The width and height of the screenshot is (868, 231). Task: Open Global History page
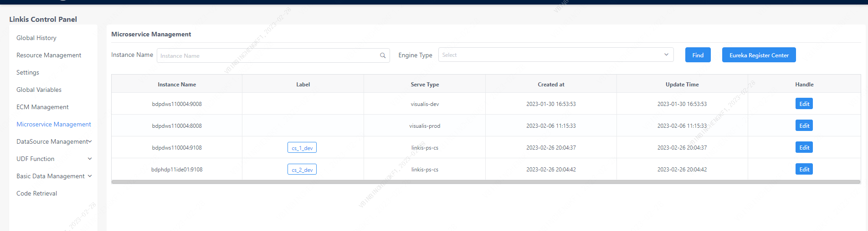click(36, 38)
